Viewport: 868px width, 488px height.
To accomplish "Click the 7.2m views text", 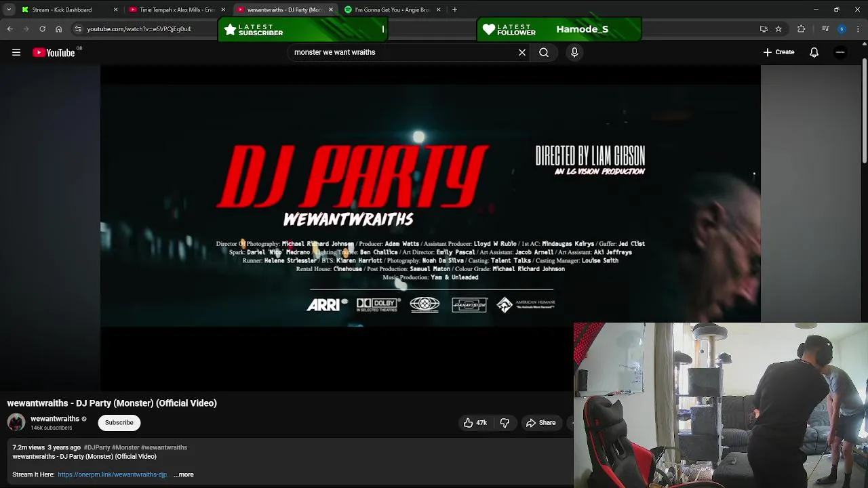I will click(x=28, y=447).
